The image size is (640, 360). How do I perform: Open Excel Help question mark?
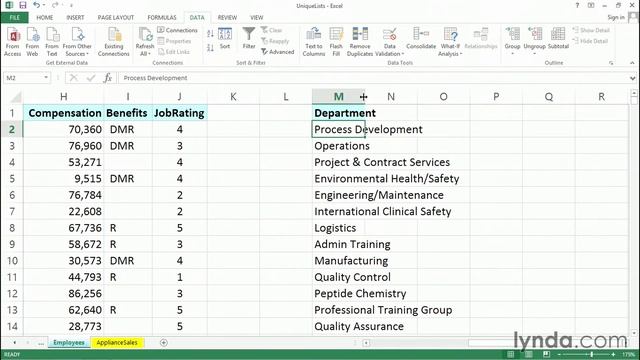point(577,5)
